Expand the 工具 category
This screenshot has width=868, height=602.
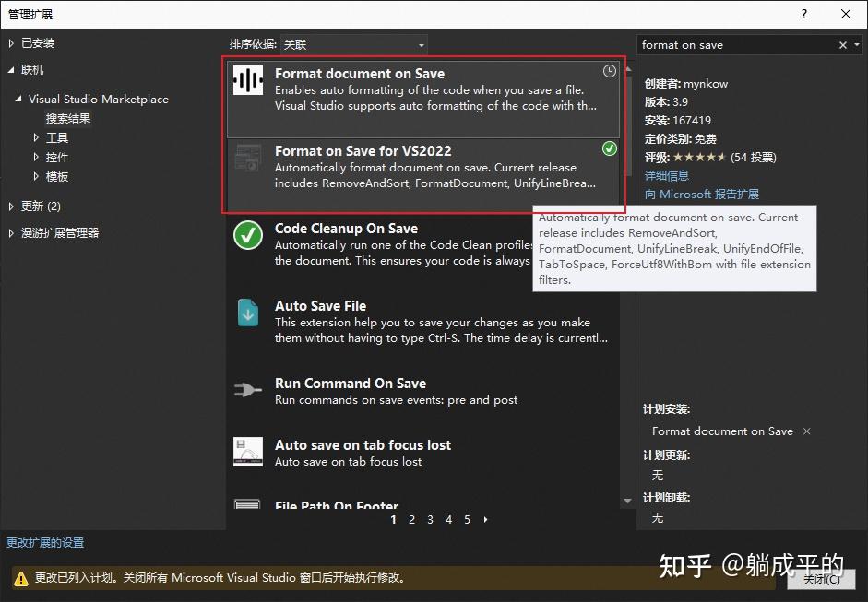coord(36,137)
